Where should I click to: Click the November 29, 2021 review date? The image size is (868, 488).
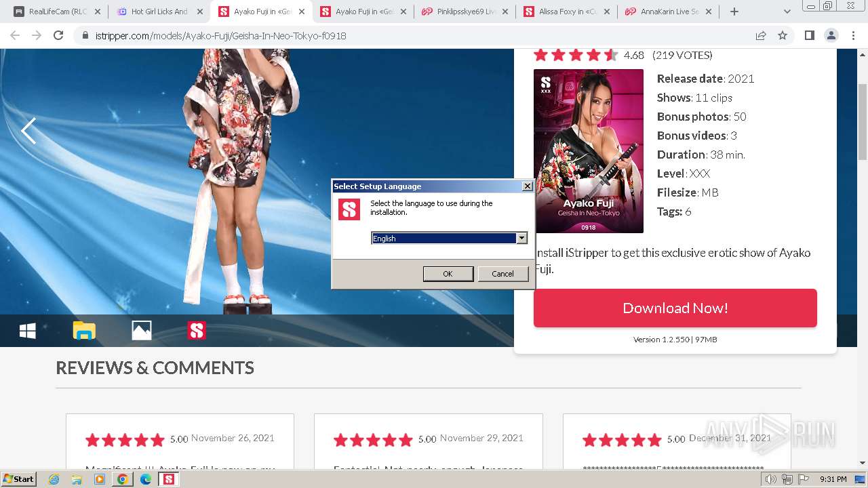point(481,438)
